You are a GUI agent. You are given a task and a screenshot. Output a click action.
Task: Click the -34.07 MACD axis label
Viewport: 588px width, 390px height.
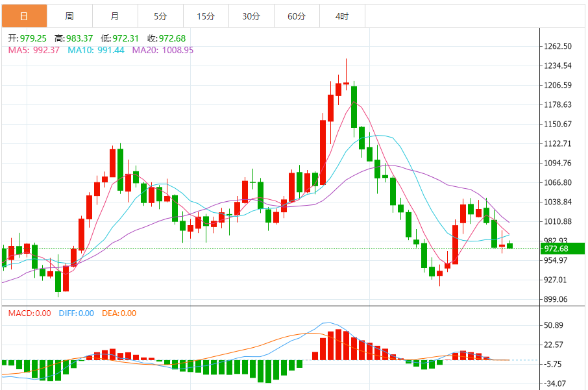pyautogui.click(x=555, y=384)
